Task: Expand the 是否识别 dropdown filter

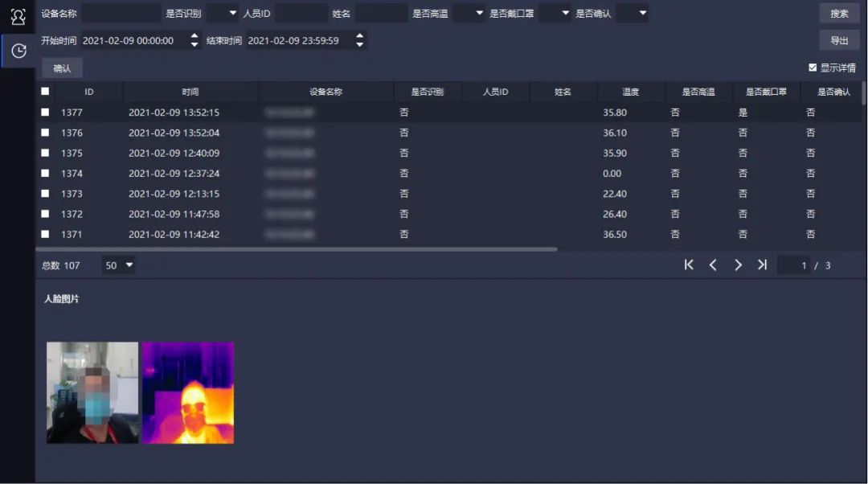Action: coord(223,14)
